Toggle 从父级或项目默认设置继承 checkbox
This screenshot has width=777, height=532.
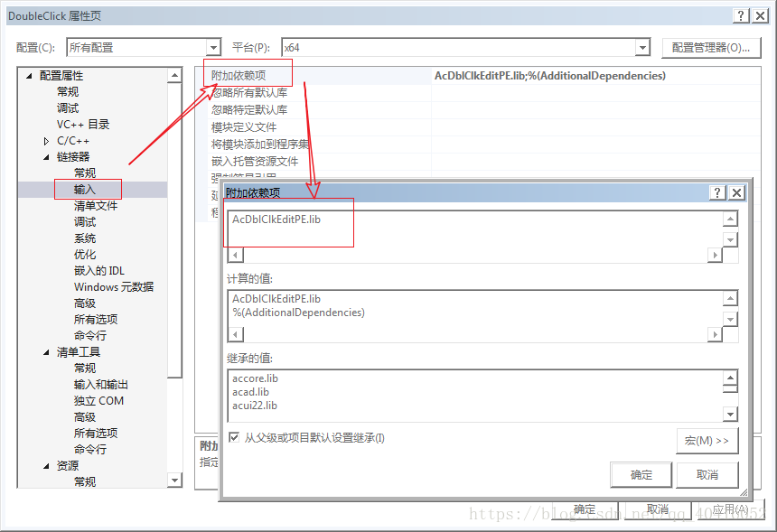(x=234, y=437)
